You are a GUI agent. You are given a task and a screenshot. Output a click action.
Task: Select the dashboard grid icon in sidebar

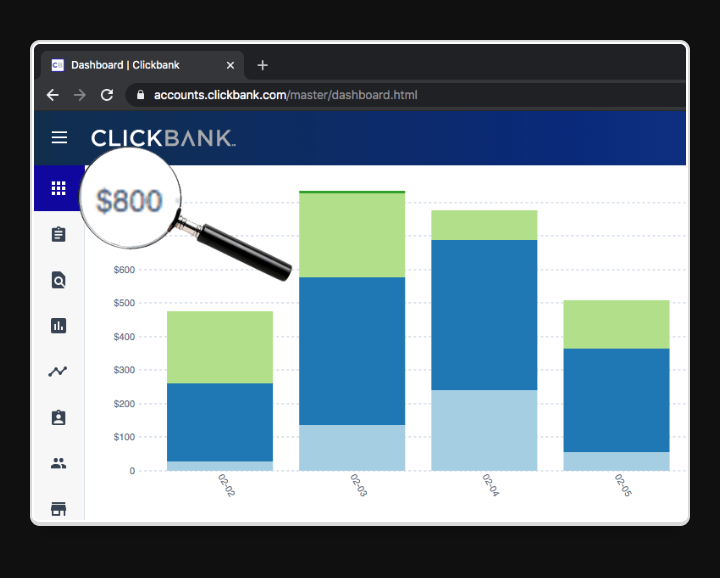pyautogui.click(x=59, y=188)
